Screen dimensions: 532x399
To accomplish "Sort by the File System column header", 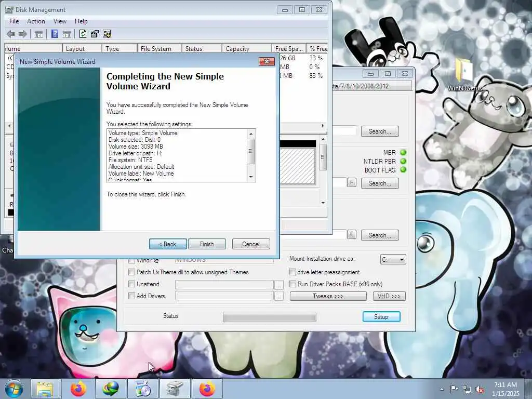I will (x=159, y=48).
